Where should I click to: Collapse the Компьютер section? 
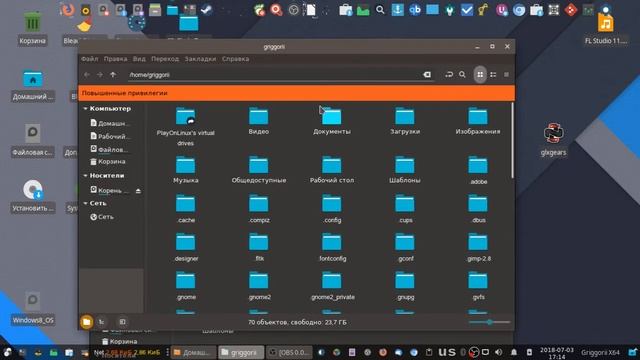(x=85, y=109)
